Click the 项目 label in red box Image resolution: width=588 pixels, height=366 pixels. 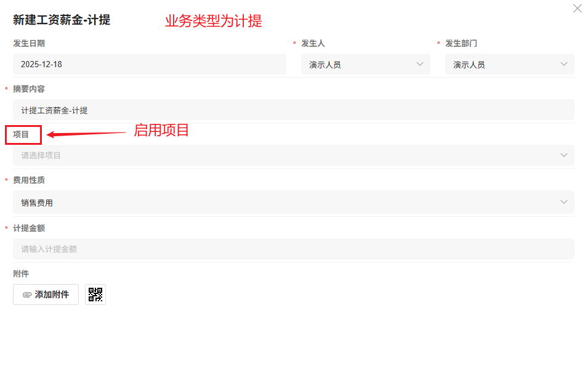point(22,134)
